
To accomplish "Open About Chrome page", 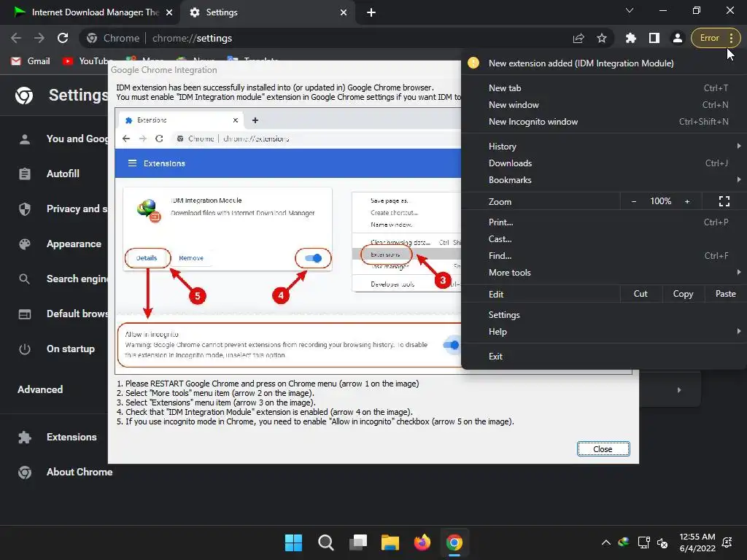I will [65, 472].
